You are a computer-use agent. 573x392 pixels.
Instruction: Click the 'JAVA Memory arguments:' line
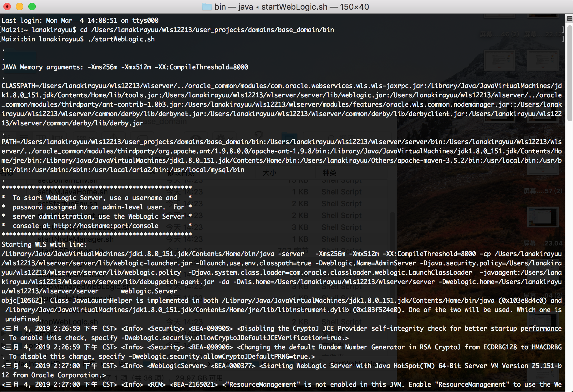125,67
